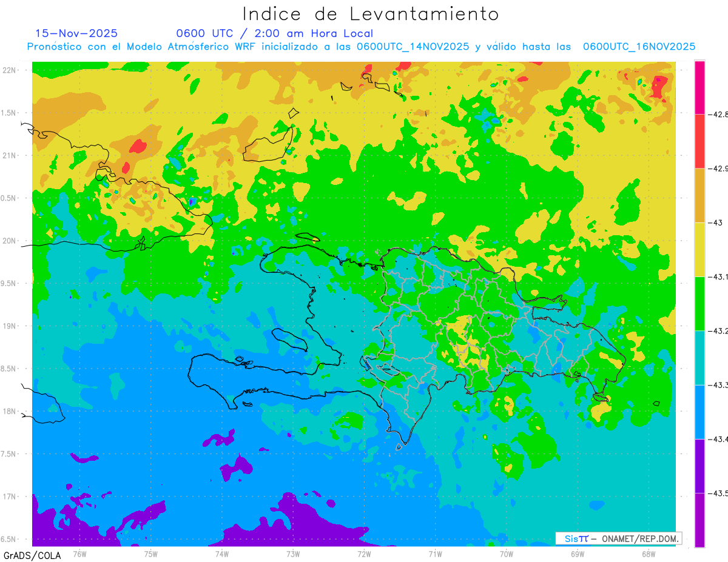This screenshot has height=562, width=728.
Task: Click the '0600UTC_14NOV2025' initialization timestamp
Action: [413, 47]
